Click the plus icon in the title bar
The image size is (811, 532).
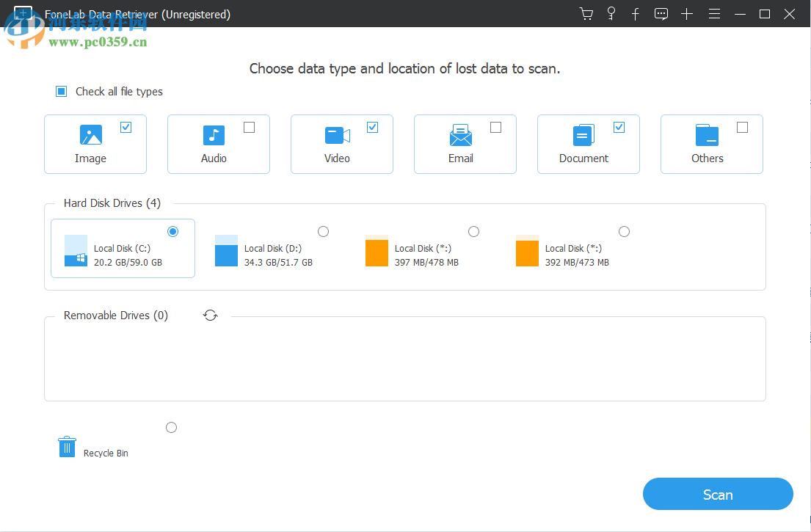[687, 13]
